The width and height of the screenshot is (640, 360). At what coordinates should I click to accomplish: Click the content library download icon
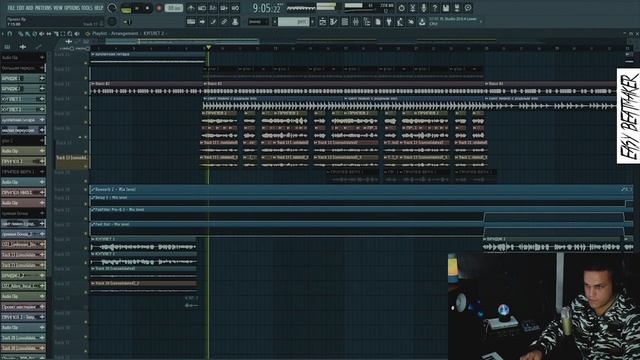(422, 22)
